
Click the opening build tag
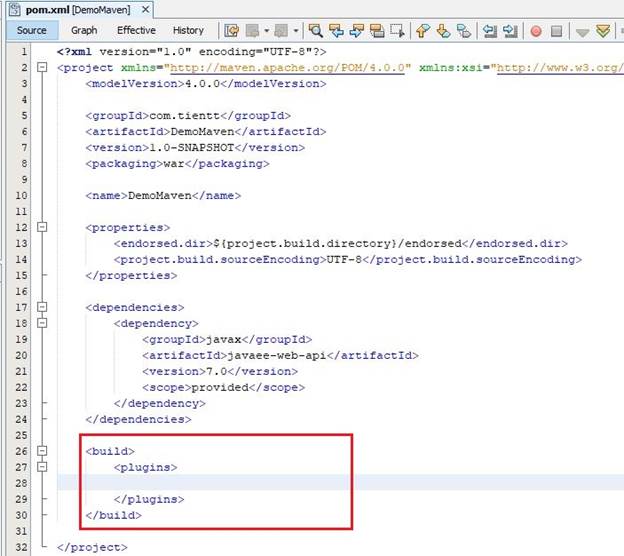point(110,451)
